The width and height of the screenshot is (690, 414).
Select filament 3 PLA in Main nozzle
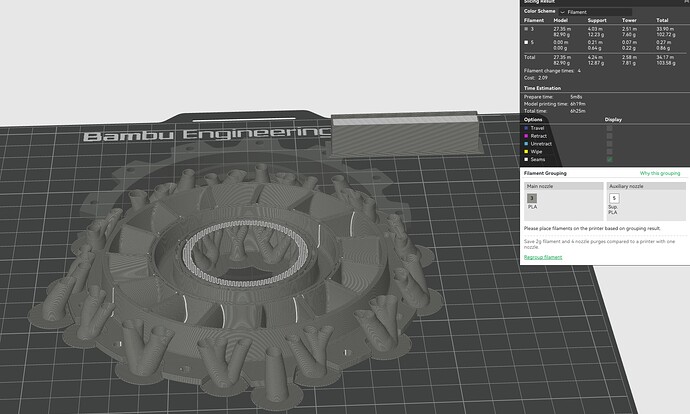coord(532,198)
